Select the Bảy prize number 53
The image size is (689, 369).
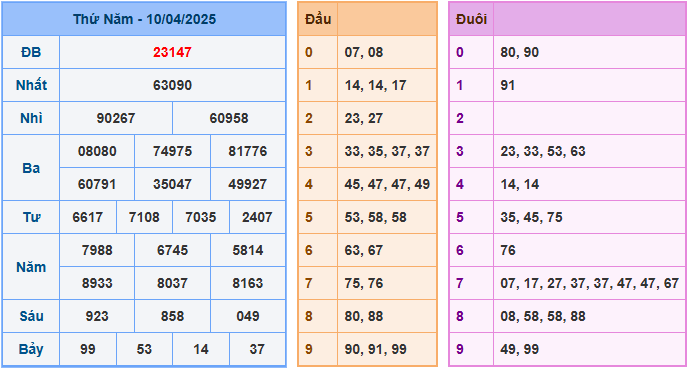click(x=144, y=349)
